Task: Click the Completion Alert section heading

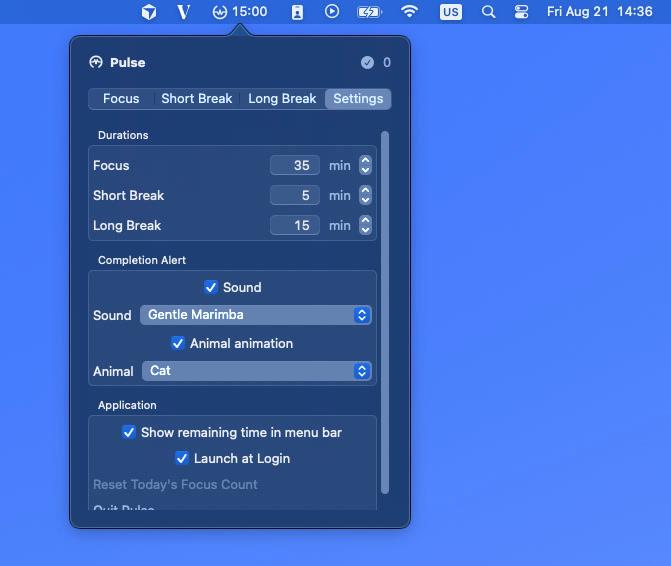Action: [x=142, y=260]
